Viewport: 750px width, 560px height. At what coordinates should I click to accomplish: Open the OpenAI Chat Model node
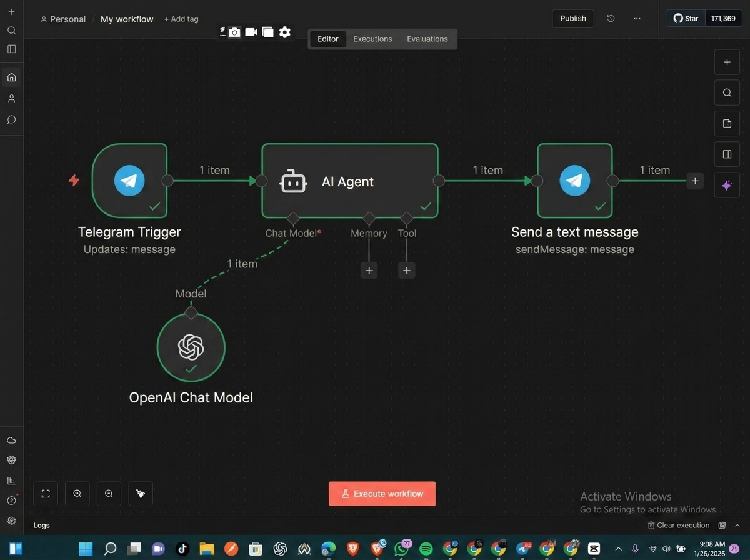click(191, 347)
